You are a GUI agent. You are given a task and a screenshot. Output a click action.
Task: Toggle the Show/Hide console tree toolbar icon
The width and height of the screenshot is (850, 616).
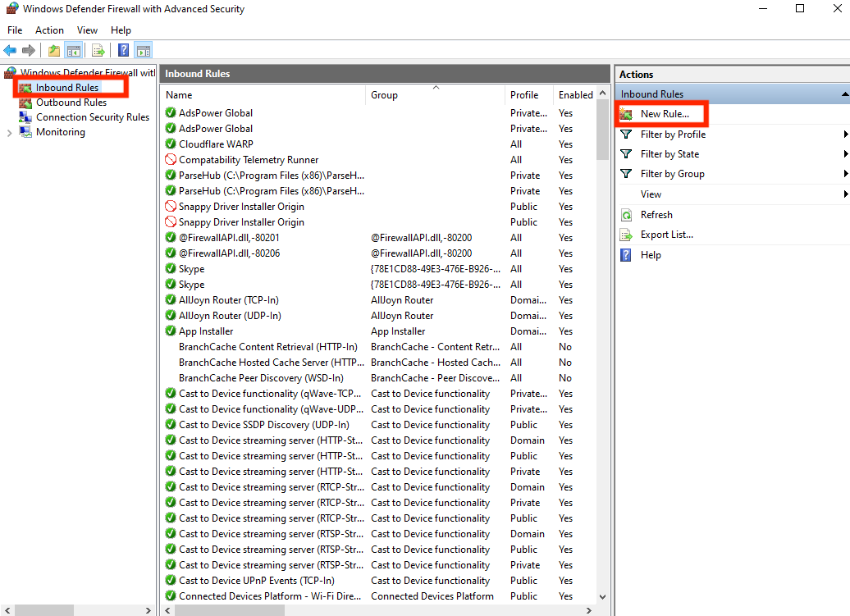pyautogui.click(x=74, y=50)
